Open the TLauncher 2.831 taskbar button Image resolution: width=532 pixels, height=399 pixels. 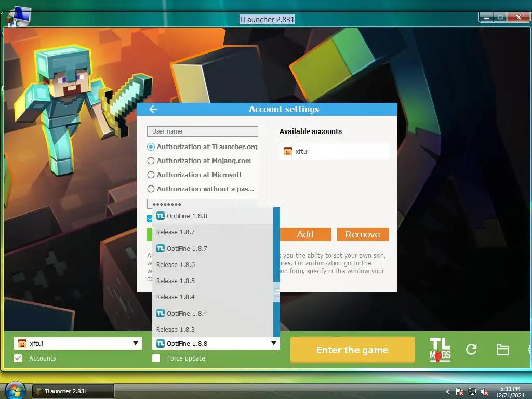tap(73, 391)
